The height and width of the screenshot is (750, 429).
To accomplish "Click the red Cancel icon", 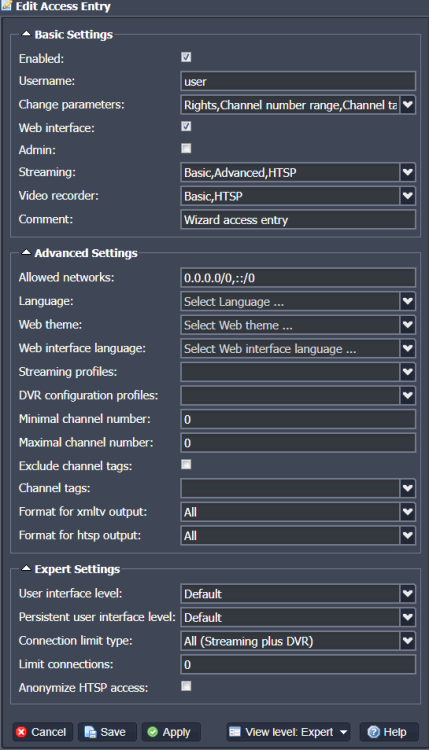I will pyautogui.click(x=21, y=732).
